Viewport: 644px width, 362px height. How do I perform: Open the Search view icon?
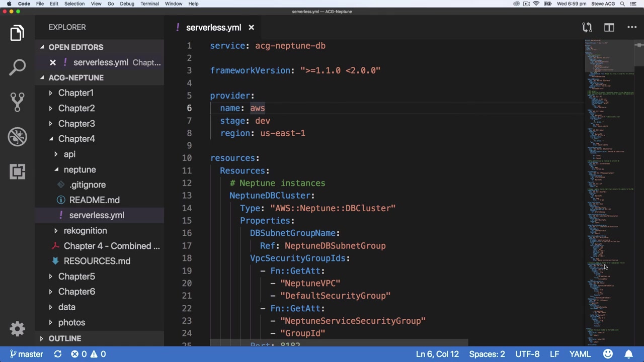tap(17, 67)
